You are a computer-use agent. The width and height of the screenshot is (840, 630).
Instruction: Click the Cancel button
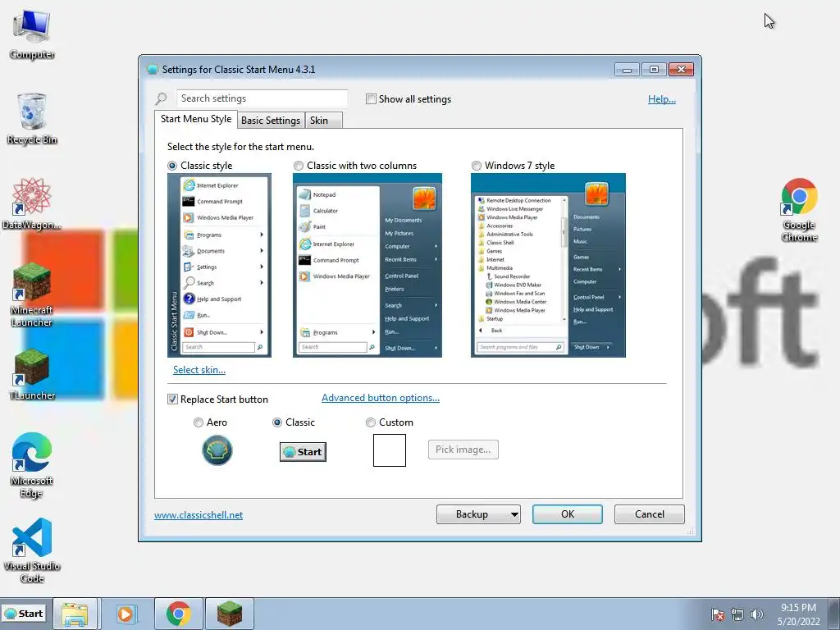tap(650, 514)
